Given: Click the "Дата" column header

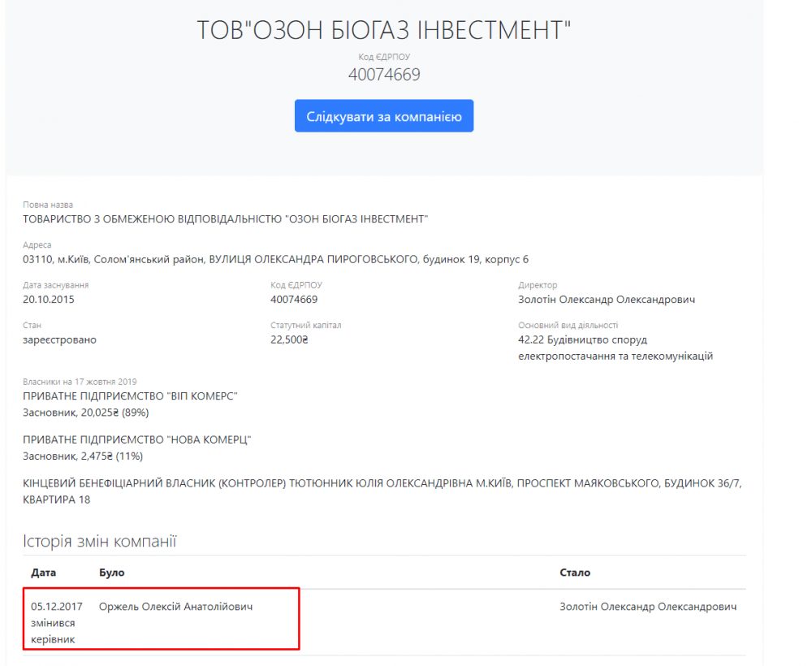Looking at the screenshot, I should [x=44, y=573].
